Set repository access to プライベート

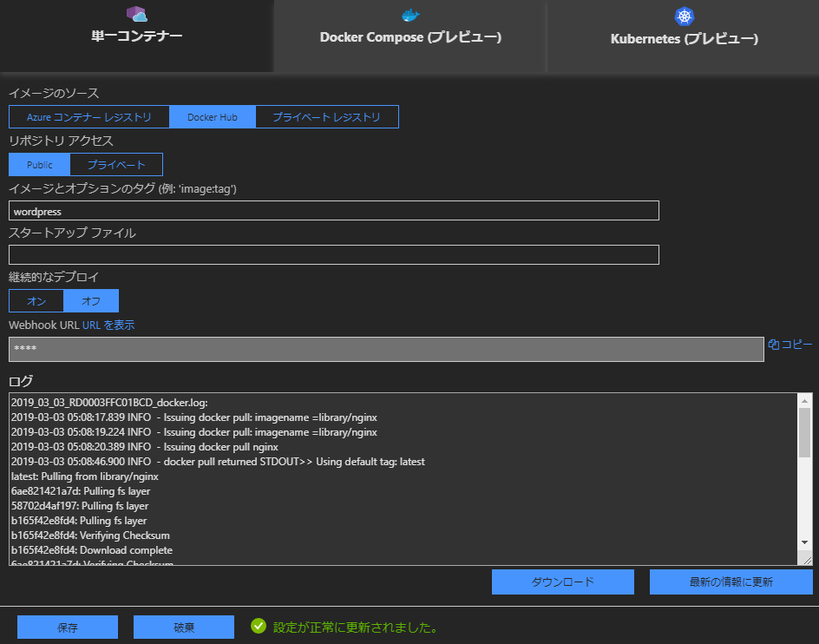(116, 165)
